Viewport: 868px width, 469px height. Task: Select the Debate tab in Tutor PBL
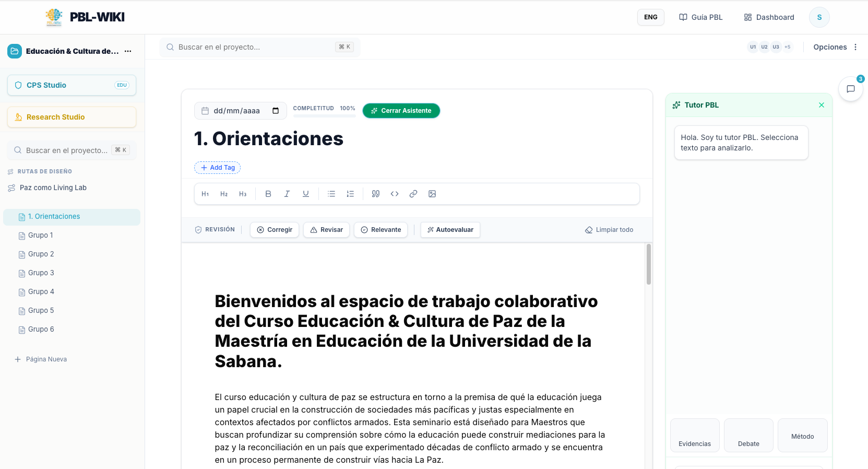coord(748,436)
